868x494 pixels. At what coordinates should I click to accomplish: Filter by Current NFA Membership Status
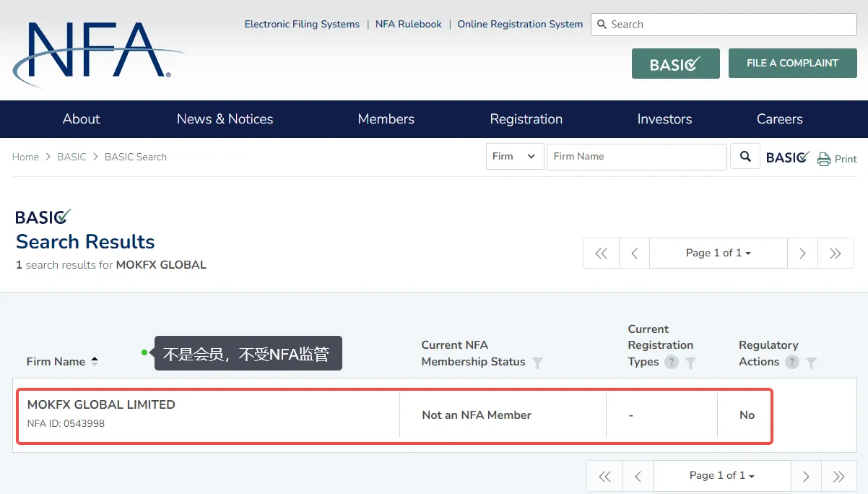[x=537, y=363]
